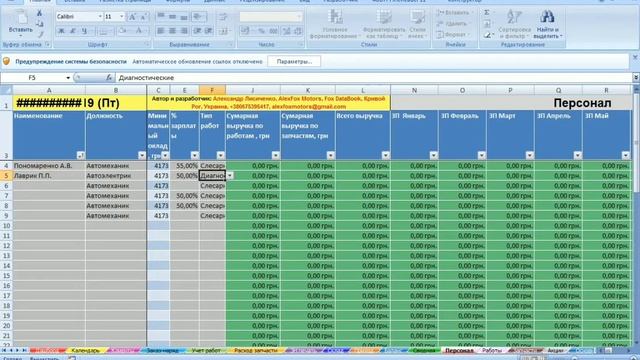This screenshot has height=360, width=640.
Task: Click the Cut scissors icon
Action: point(40,13)
